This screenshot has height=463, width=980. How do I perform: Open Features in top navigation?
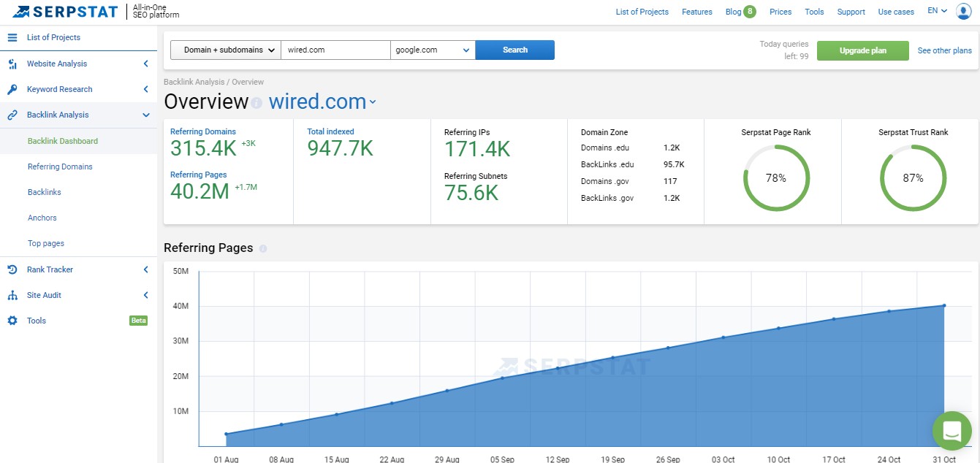pyautogui.click(x=697, y=12)
